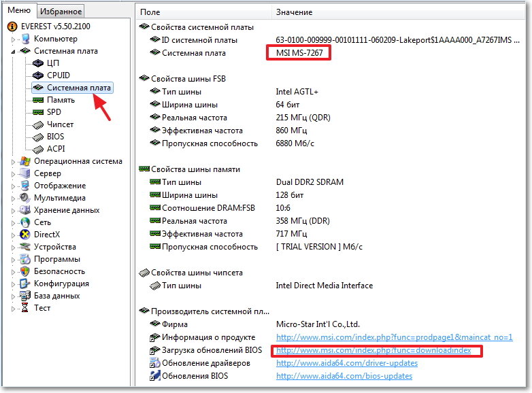This screenshot has width=532, height=393.
Task: Click the ACPI chip icon
Action: tap(38, 149)
